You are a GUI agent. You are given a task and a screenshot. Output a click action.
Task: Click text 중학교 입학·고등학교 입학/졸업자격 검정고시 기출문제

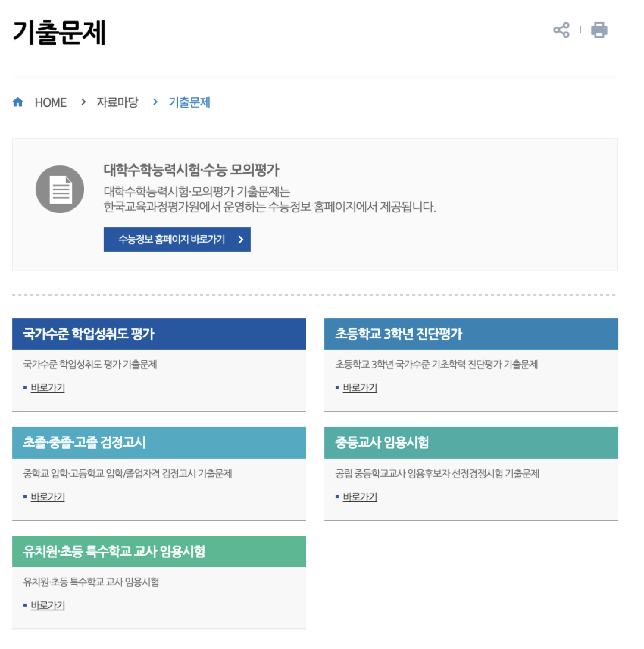click(128, 473)
